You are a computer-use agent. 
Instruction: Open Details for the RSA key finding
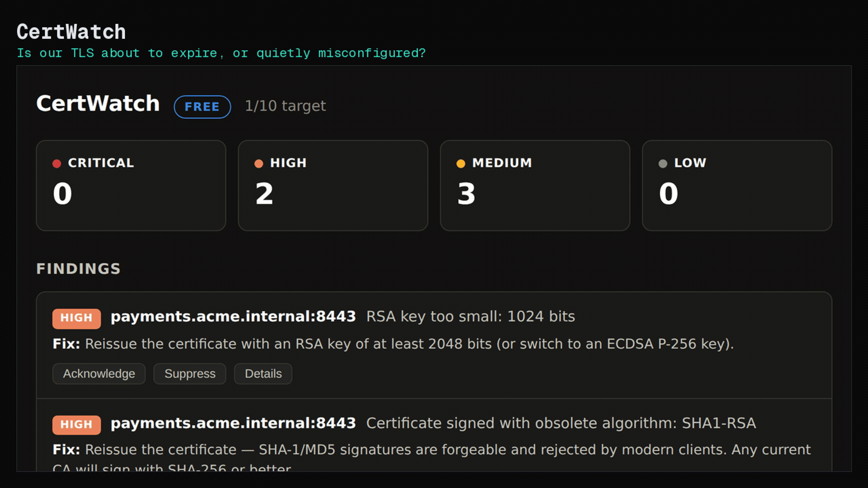(263, 374)
